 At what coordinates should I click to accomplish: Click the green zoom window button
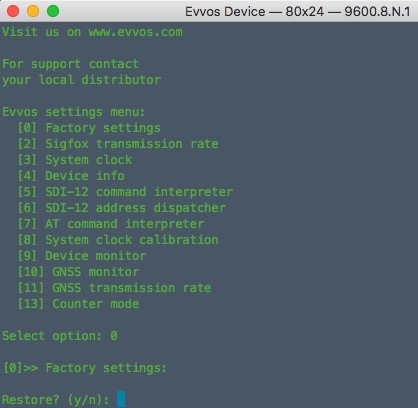coord(53,11)
